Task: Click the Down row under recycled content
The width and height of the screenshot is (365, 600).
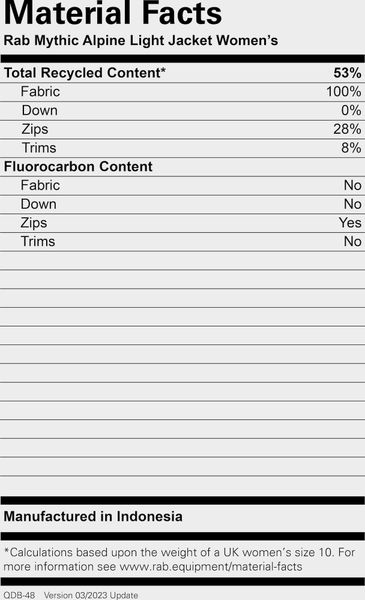Action: pos(182,111)
